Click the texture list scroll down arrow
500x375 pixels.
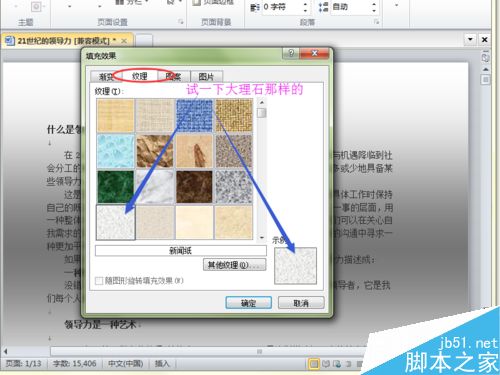(x=262, y=237)
